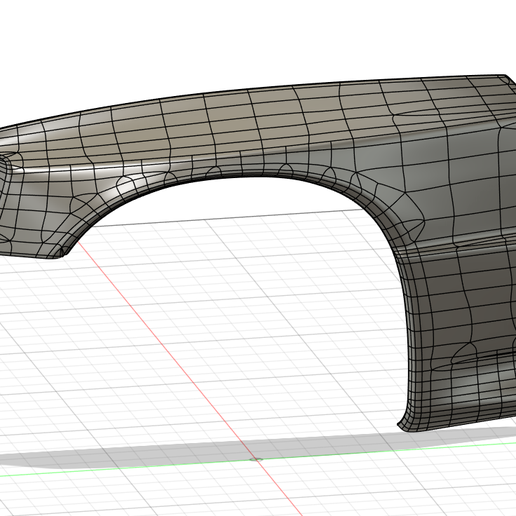
Task: Click the dome-shaped star-point patch on the lower rear panel
Action: 466,353
